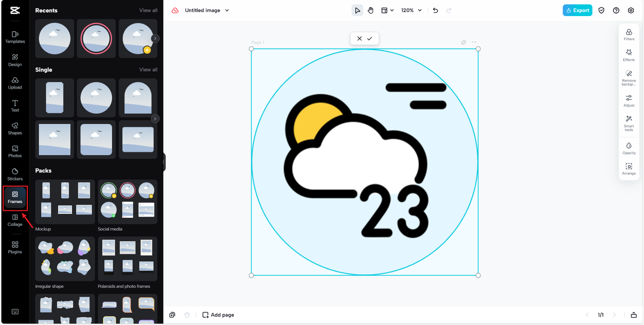
Task: Undo the last action
Action: tap(435, 10)
